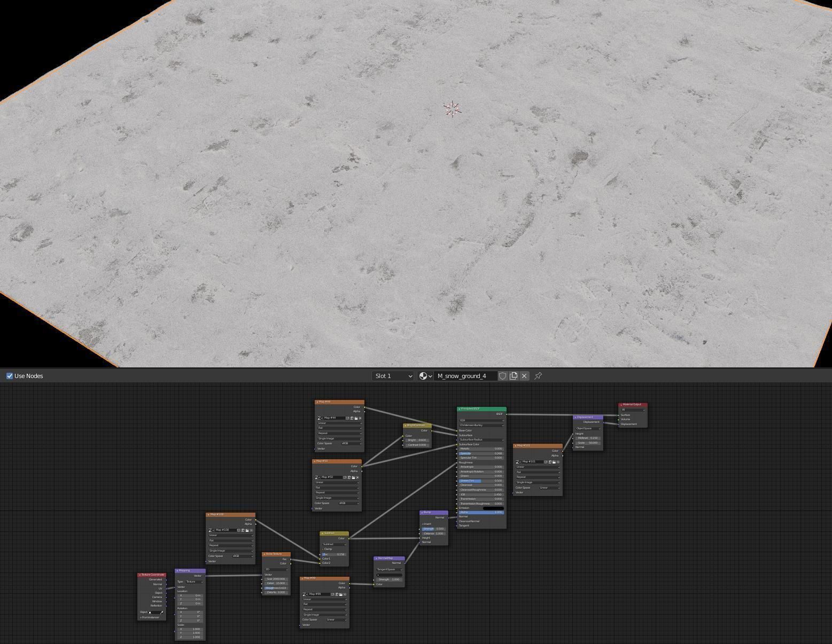Open GGX distribution dropdown in Principled BSDF
Screen dimensions: 832x644
pyautogui.click(x=481, y=420)
